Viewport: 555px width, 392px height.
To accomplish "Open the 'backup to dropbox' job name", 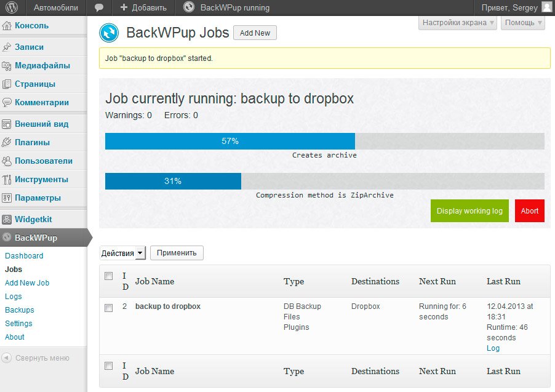I will click(x=168, y=306).
